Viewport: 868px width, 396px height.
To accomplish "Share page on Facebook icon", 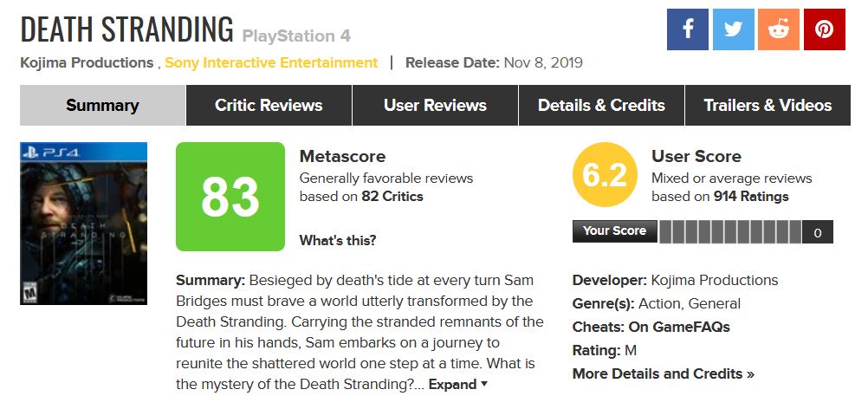I will click(x=688, y=29).
